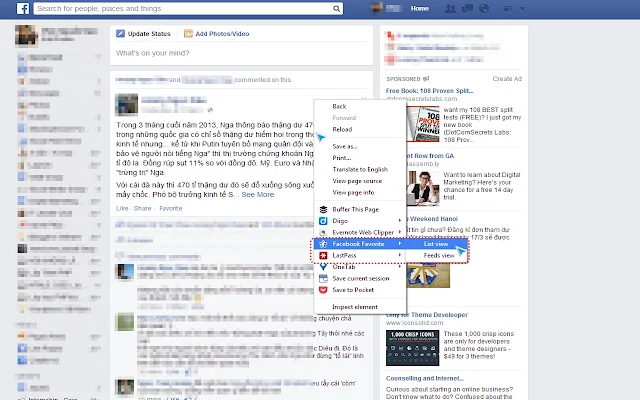Screen dimensions: 640x400
Task: Expand OneTab submenu arrow
Action: pos(400,267)
